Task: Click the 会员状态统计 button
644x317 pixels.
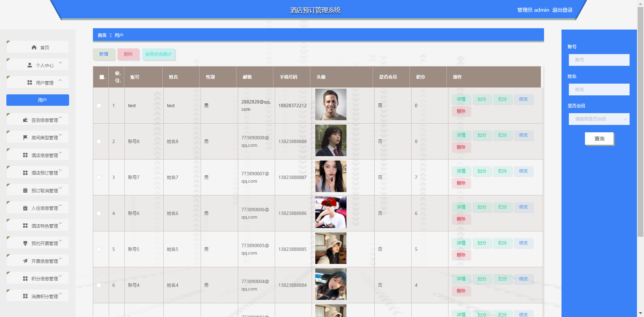Action: (x=158, y=54)
